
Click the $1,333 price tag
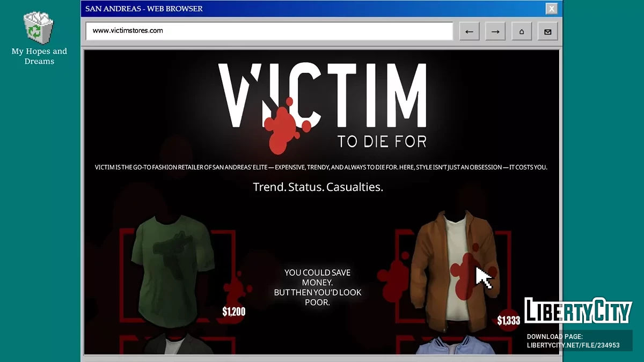pos(508,321)
